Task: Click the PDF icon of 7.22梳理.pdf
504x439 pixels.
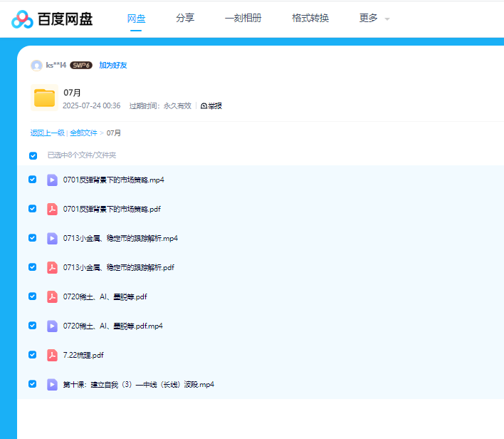Action: coord(52,355)
